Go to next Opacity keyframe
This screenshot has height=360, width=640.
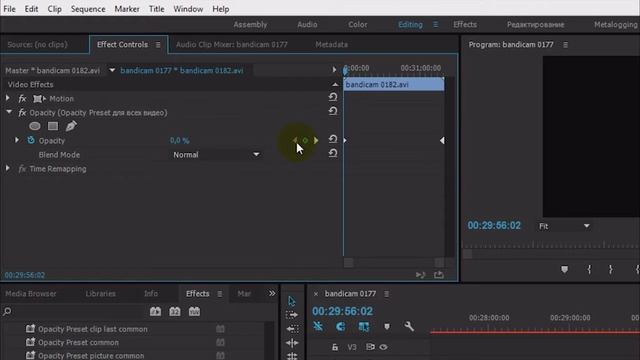[316, 140]
